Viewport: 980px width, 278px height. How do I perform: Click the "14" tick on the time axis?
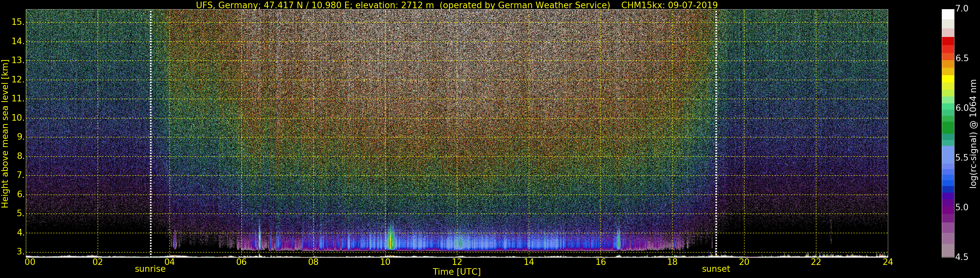[529, 262]
